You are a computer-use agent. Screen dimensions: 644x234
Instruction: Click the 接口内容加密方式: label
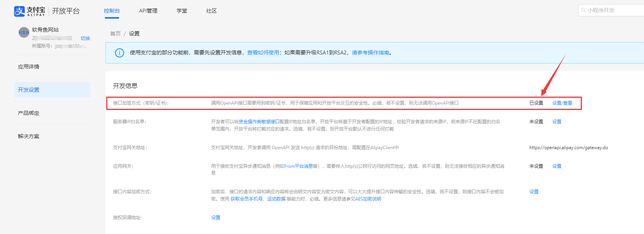click(x=132, y=192)
